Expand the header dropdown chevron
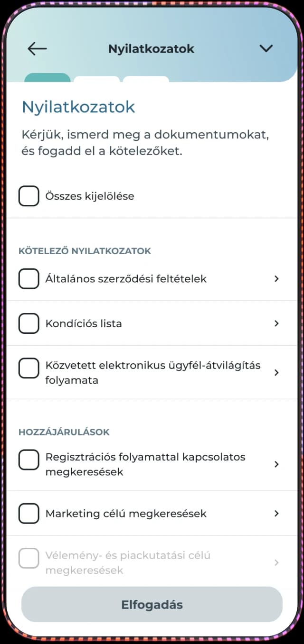 pyautogui.click(x=266, y=48)
